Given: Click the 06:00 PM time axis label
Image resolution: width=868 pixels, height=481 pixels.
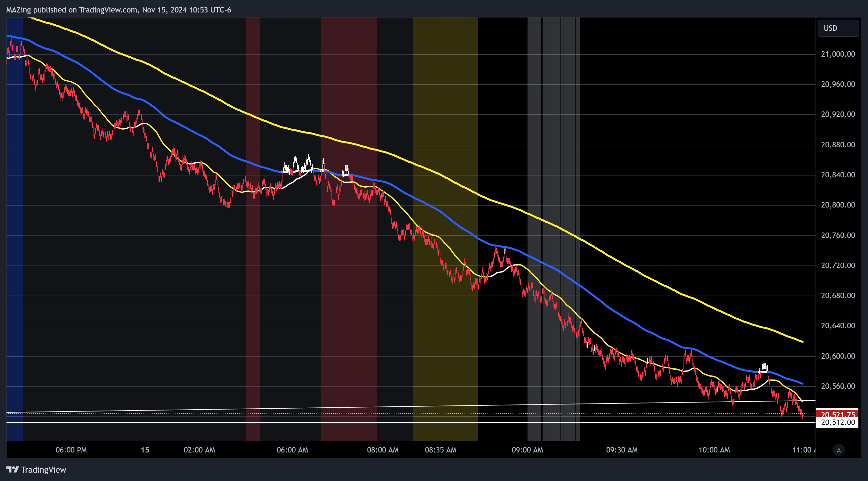Looking at the screenshot, I should (x=71, y=450).
